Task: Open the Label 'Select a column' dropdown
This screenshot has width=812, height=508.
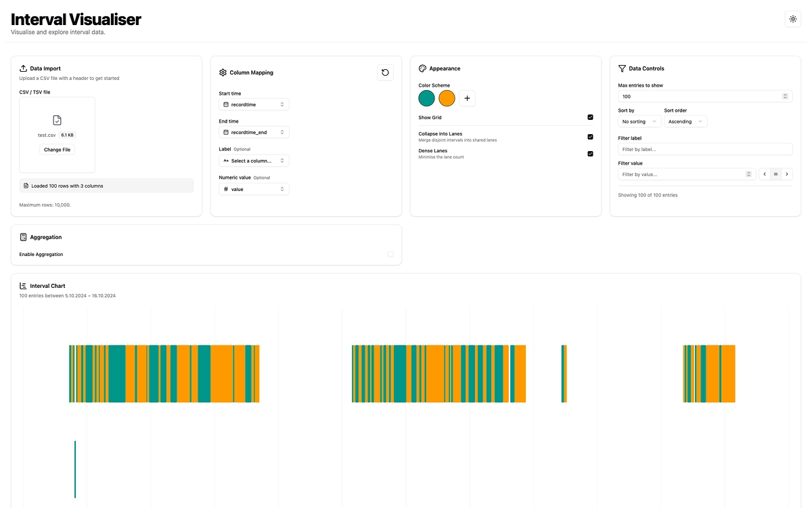Action: pyautogui.click(x=254, y=161)
